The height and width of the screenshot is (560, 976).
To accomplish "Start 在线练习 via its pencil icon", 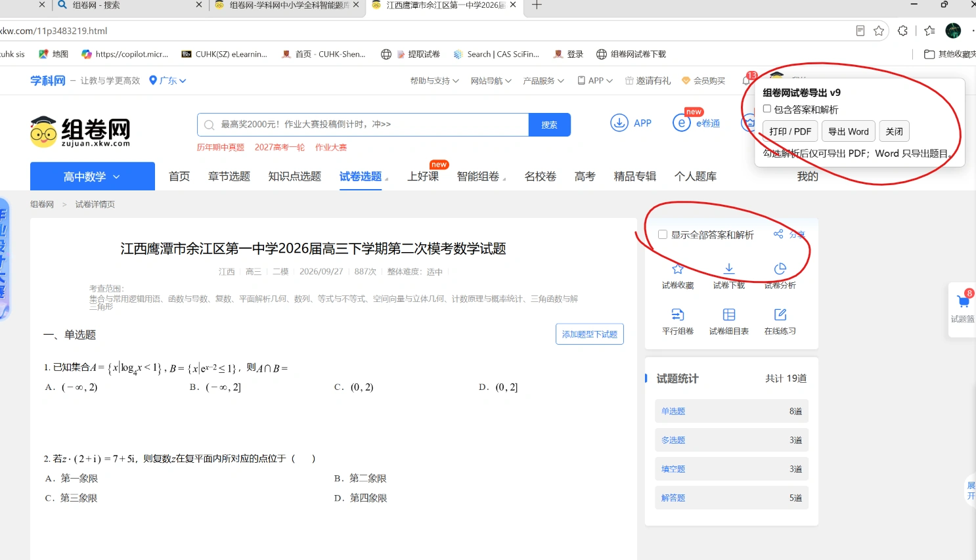I will coord(780,314).
